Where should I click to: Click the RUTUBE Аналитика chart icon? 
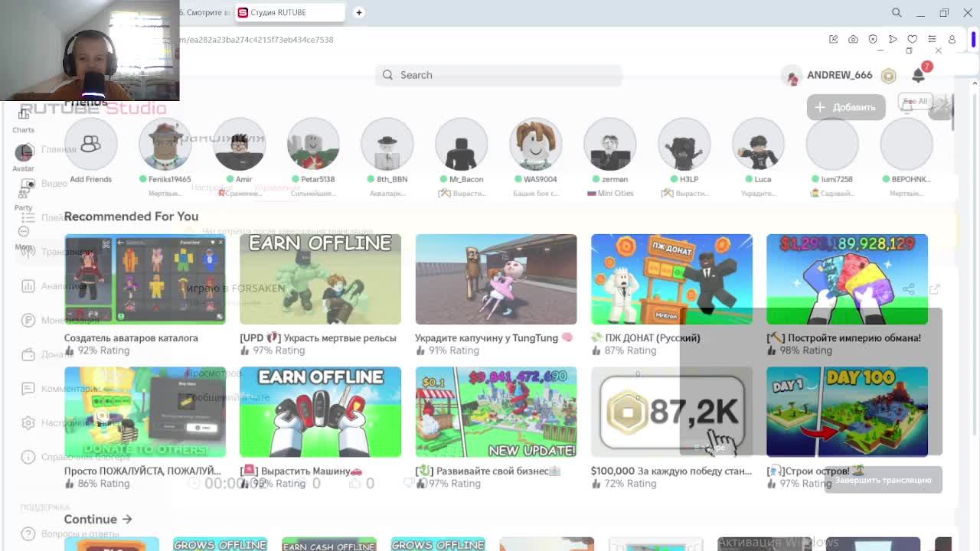28,286
